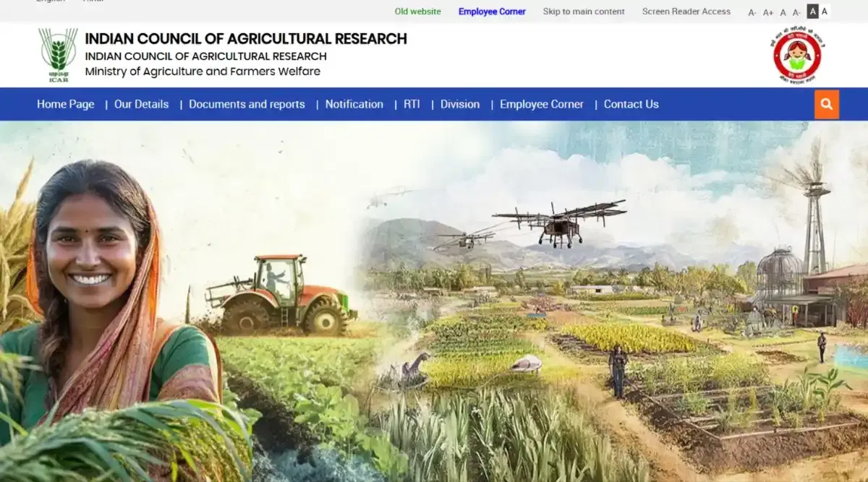
Task: Switch to standard contrast via white A
Action: [x=825, y=12]
